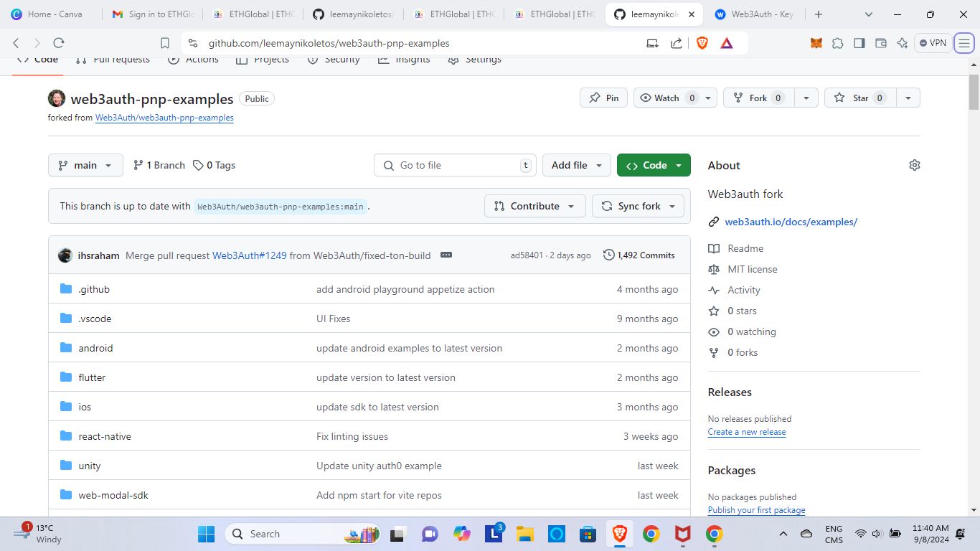The image size is (980, 551).
Task: Click the Wi-Fi system tray icon
Action: pos(860,534)
